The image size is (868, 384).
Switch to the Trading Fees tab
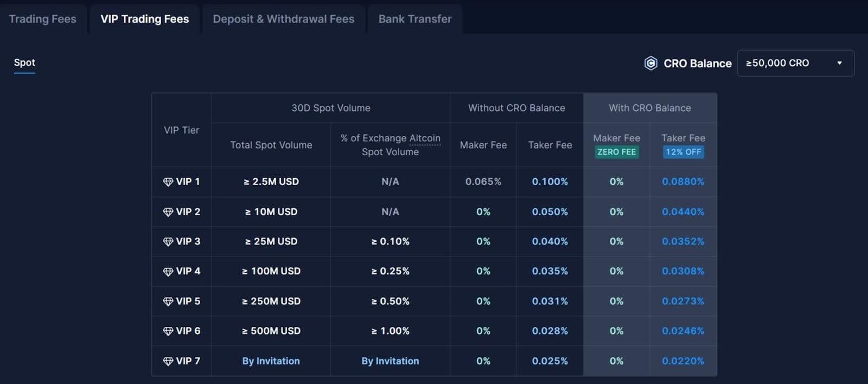click(42, 19)
